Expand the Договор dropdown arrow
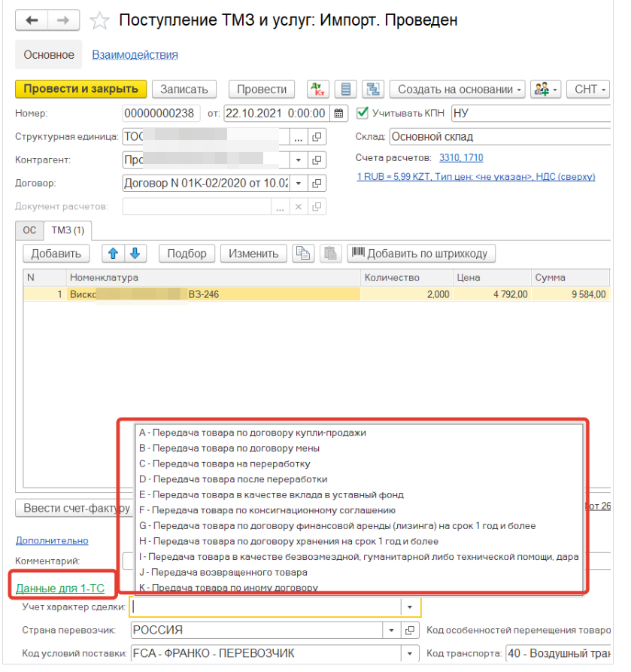Screen dimensions: 631x672 point(299,184)
